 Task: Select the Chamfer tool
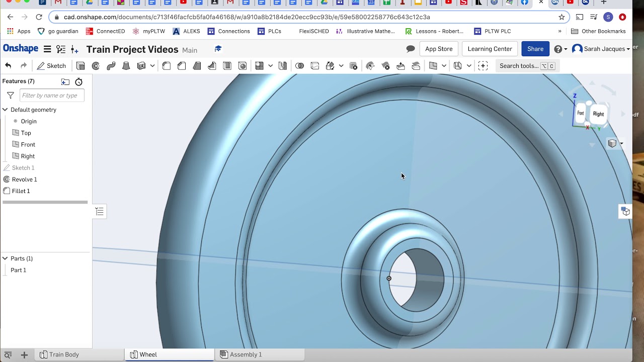pyautogui.click(x=182, y=66)
